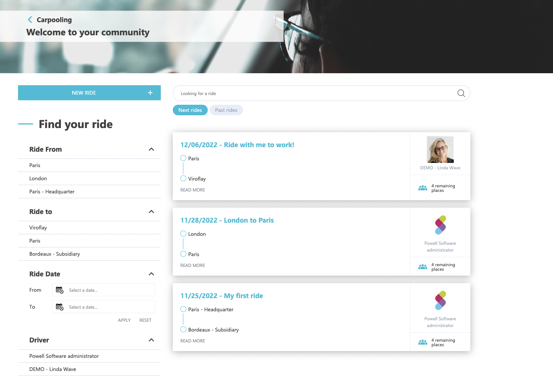Select the driver DEMO - Linda Wave

[53, 369]
